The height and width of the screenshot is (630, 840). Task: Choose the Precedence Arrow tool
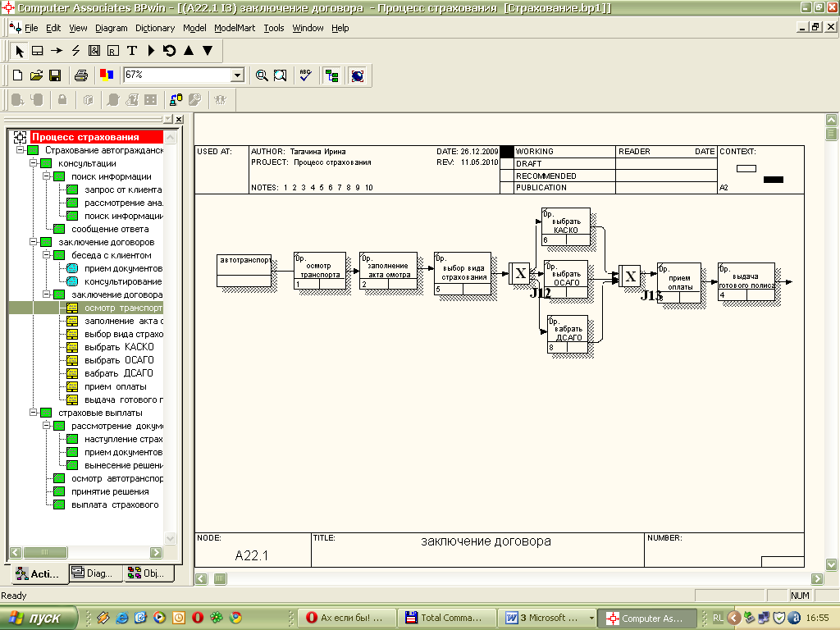pos(57,51)
